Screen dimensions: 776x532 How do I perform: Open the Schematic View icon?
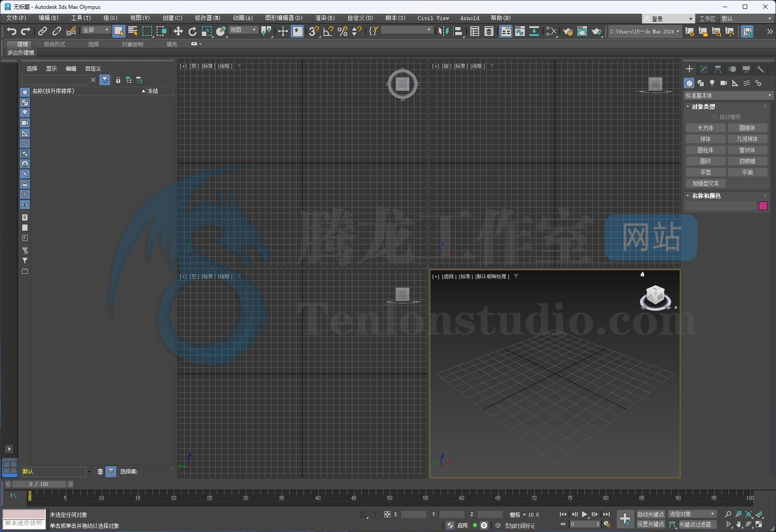pyautogui.click(x=534, y=31)
